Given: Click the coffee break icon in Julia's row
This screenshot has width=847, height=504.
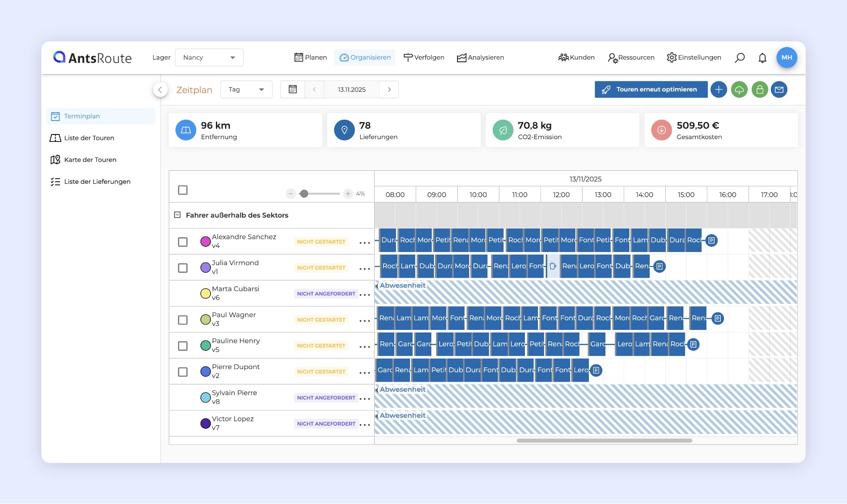Looking at the screenshot, I should [x=553, y=266].
